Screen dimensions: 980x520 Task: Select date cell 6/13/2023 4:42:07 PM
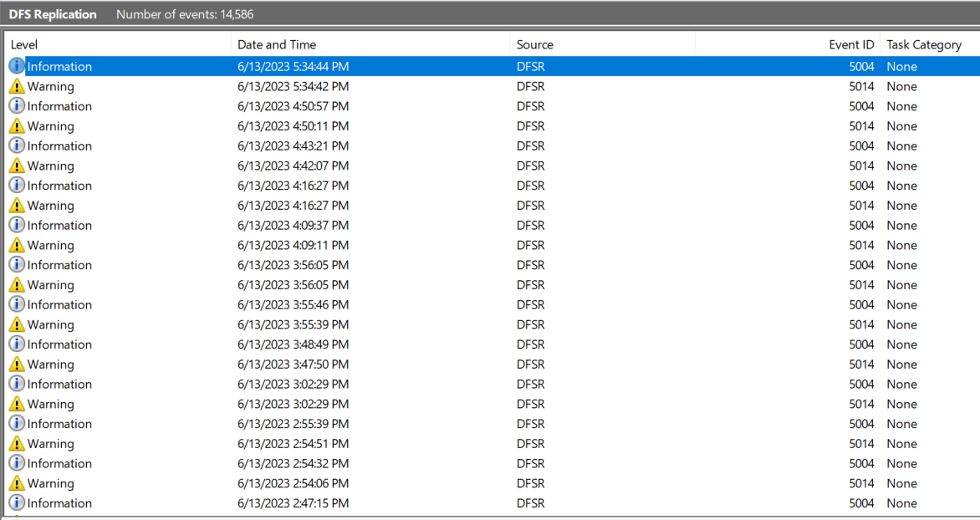[x=293, y=166]
